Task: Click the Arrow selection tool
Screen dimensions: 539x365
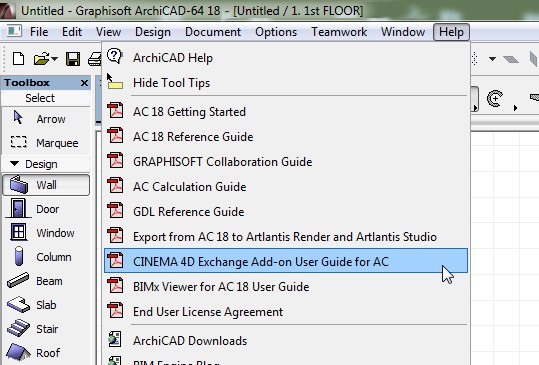Action: [46, 119]
